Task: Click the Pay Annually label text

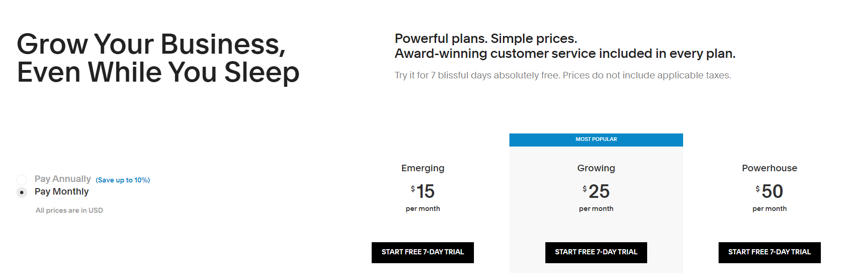Action: tap(63, 179)
